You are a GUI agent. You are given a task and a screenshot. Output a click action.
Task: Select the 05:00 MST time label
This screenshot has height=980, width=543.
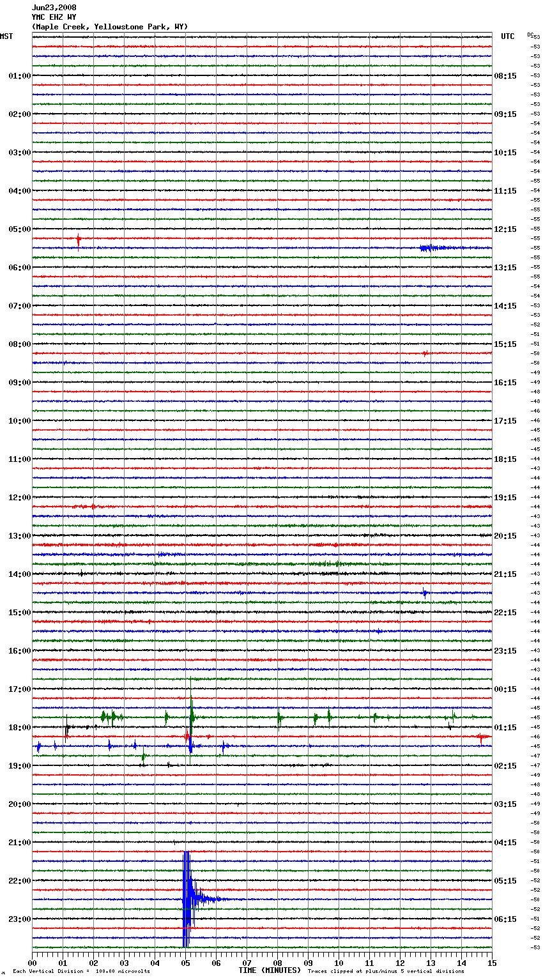point(20,229)
